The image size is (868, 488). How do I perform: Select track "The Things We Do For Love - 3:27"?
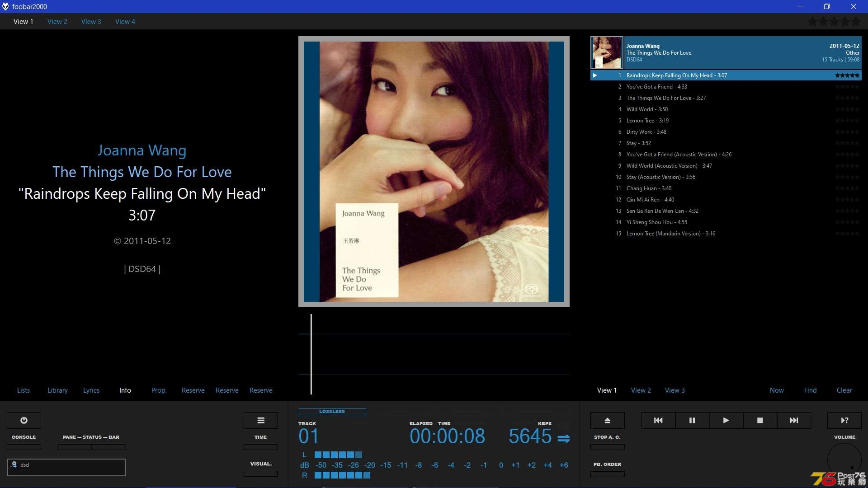pos(726,98)
